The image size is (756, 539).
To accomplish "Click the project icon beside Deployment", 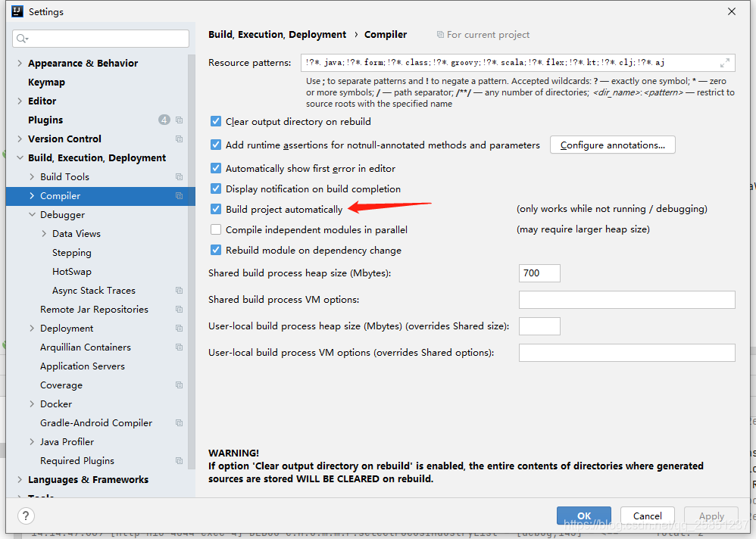I will click(180, 328).
